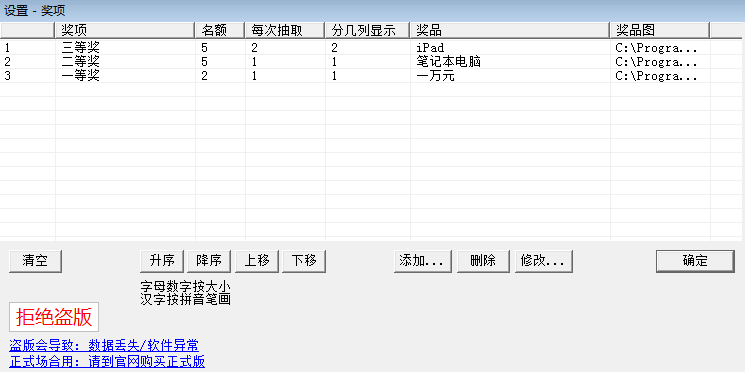
Task: Click the 奖品 column header
Action: (x=510, y=30)
